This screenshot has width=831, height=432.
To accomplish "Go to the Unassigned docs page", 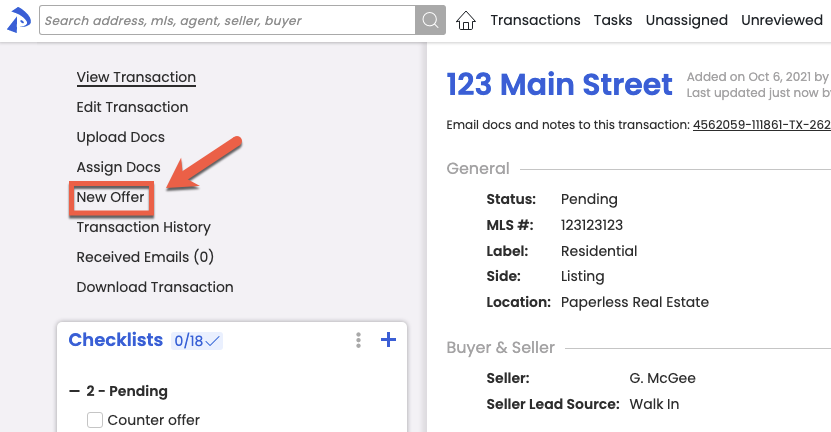I will point(686,20).
